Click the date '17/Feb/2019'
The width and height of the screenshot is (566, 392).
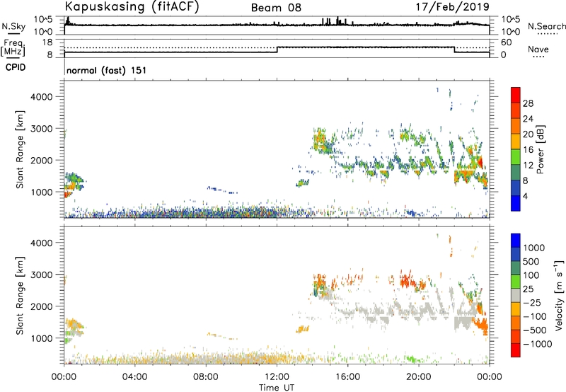point(453,6)
